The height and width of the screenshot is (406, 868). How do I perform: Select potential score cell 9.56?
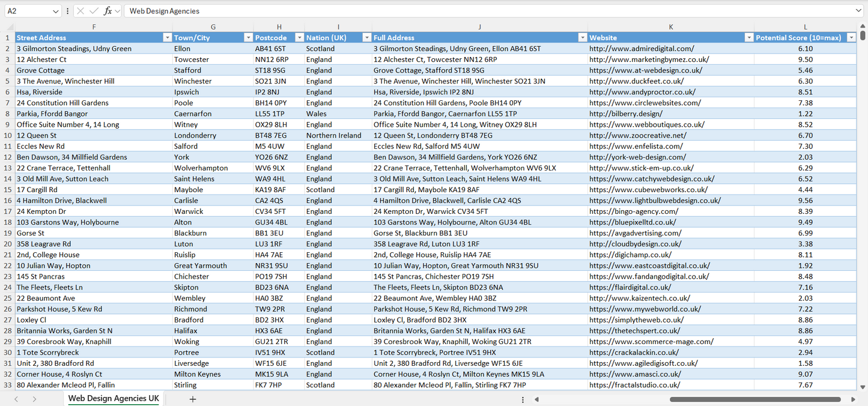tap(806, 201)
